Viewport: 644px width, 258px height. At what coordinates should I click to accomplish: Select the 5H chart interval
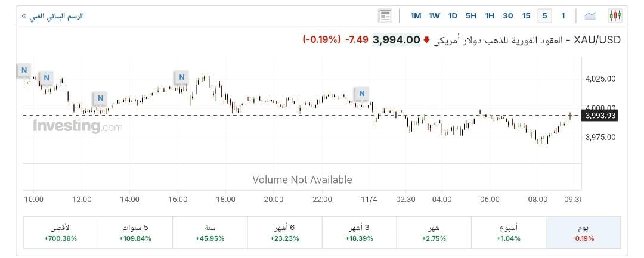tap(471, 16)
